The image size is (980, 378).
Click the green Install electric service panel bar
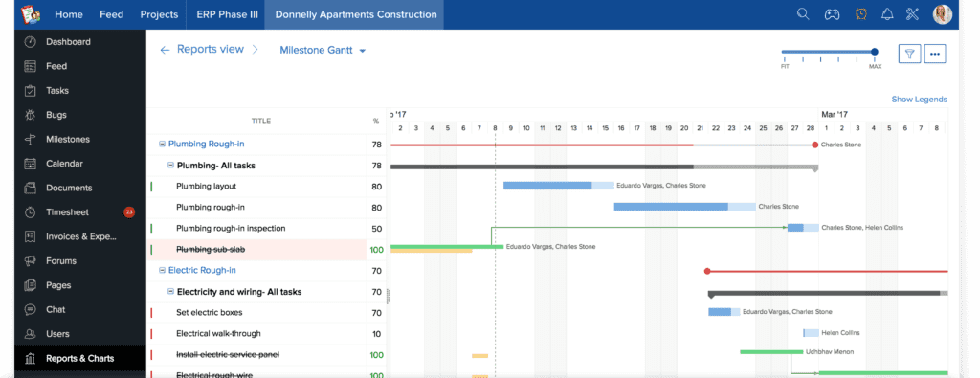click(x=771, y=352)
